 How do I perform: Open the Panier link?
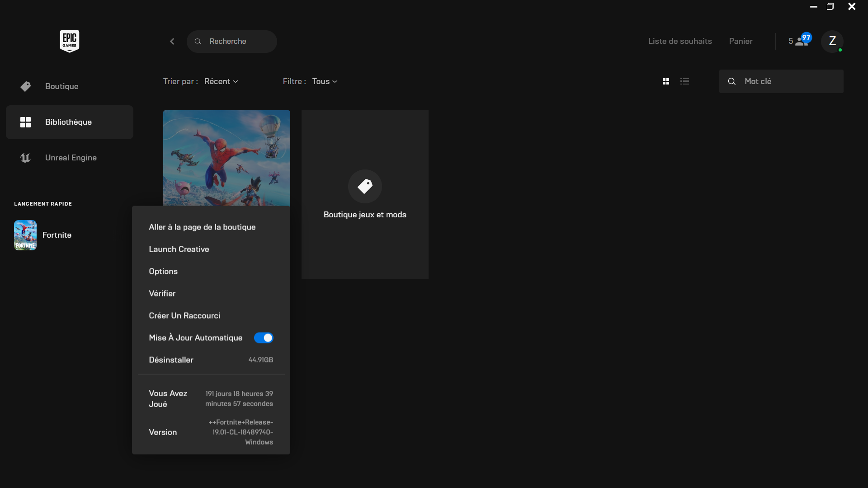point(741,41)
